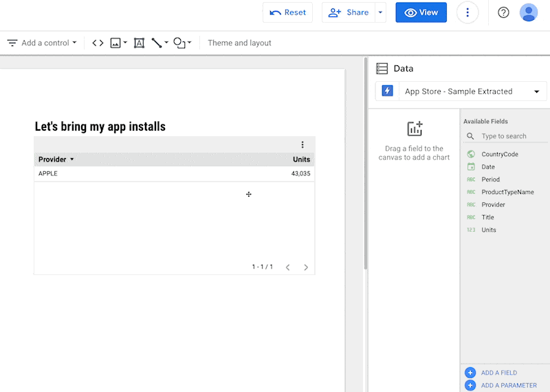
Task: Click the ABC type icon beside ProductTypeName
Action: (x=471, y=192)
